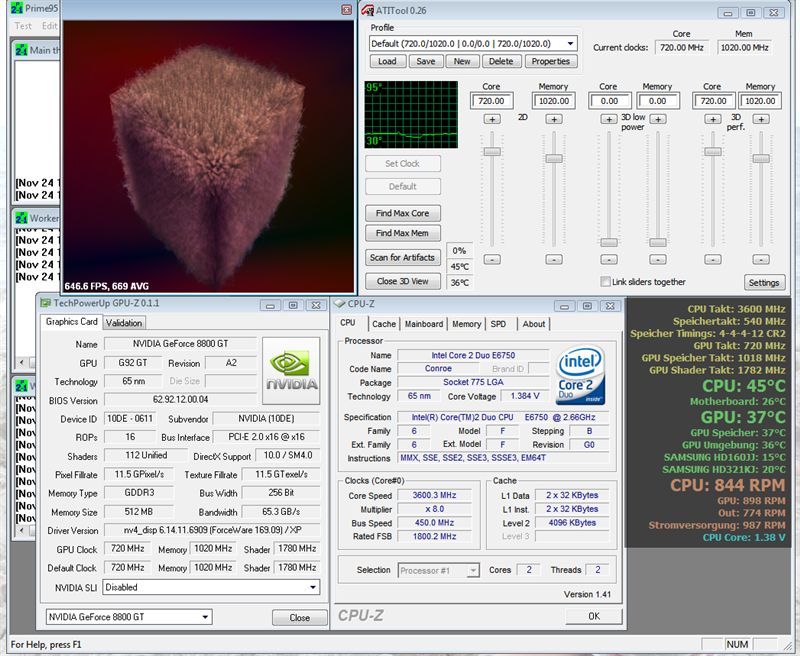Viewport: 800px width, 656px height.
Task: Switch to the Mainboard tab in CPU-Z
Action: 423,324
